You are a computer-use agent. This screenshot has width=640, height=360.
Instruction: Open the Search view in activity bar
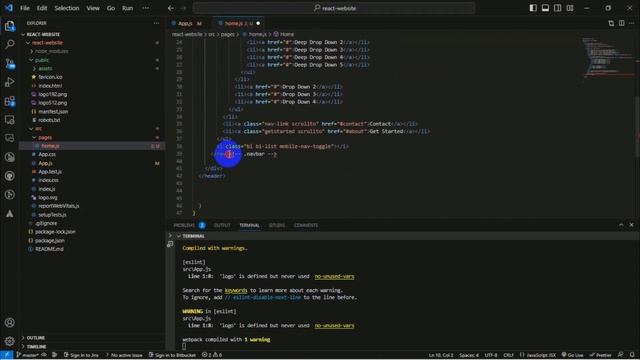(9, 44)
